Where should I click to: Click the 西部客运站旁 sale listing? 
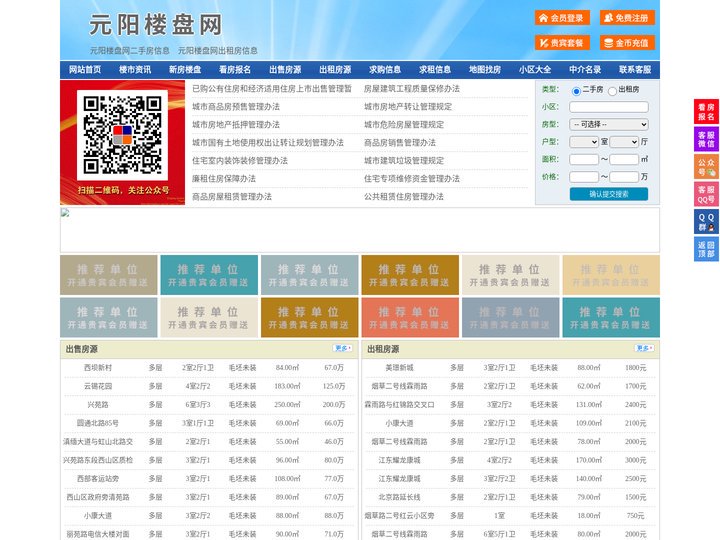pyautogui.click(x=98, y=479)
